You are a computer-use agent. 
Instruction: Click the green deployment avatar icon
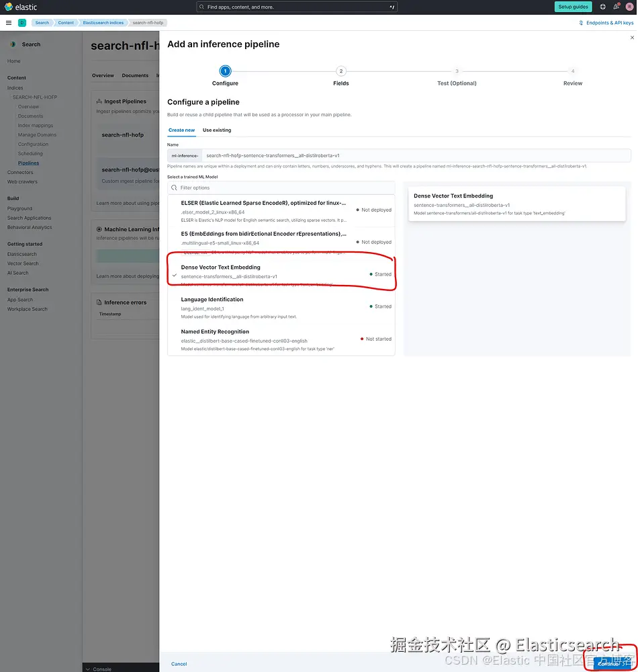point(22,23)
